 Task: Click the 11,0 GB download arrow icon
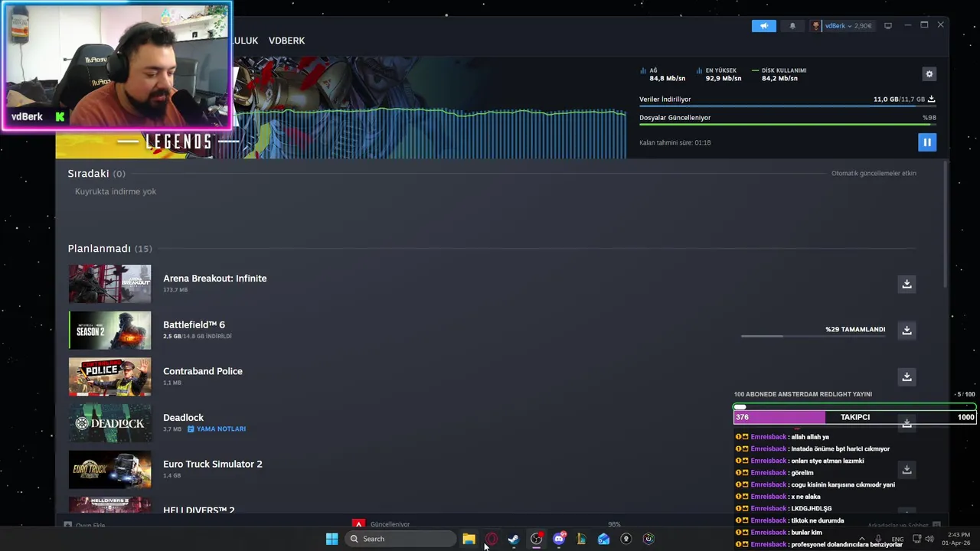[x=931, y=99]
